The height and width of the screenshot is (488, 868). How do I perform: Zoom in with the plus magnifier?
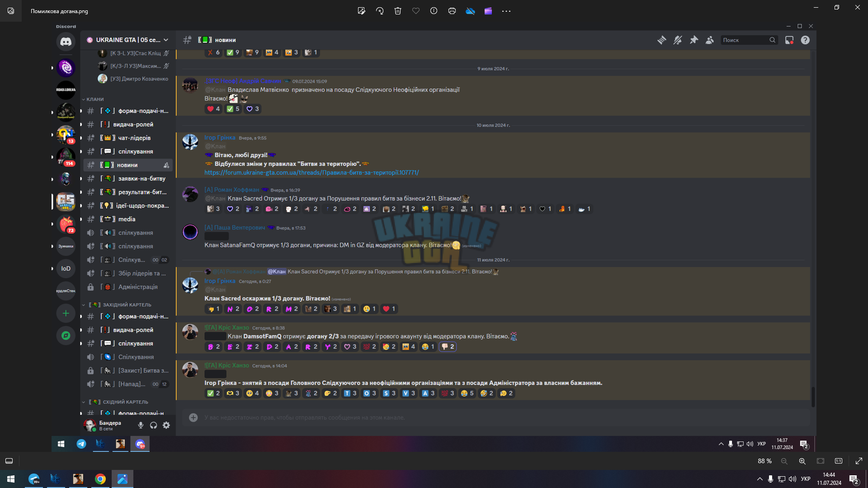click(x=802, y=461)
